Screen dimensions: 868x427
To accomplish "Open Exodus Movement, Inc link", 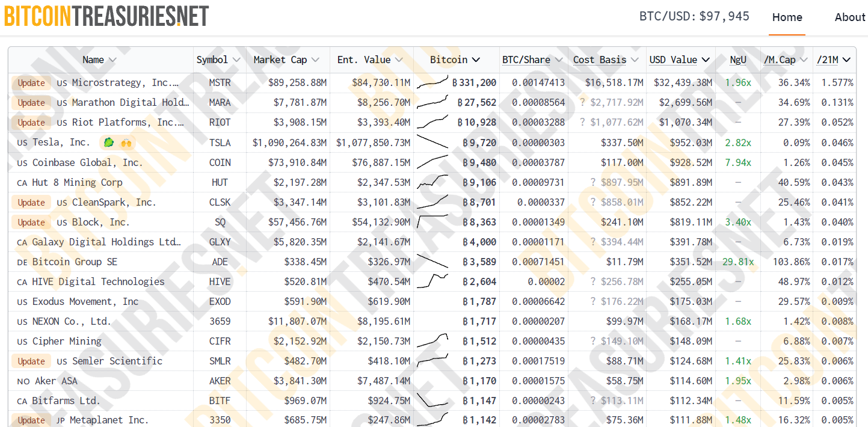I will click(85, 301).
